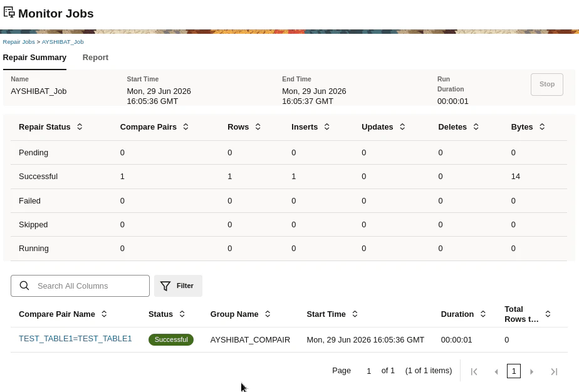
Task: Open the Repair Summary tab
Action: click(34, 58)
